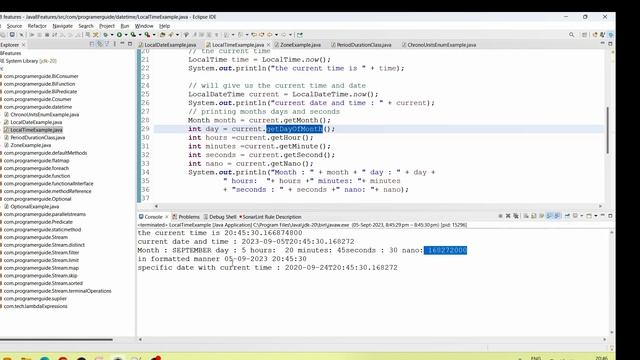Image resolution: width=640 pixels, height=360 pixels.
Task: Click the toolbar Search magnifier at right
Action: click(571, 35)
